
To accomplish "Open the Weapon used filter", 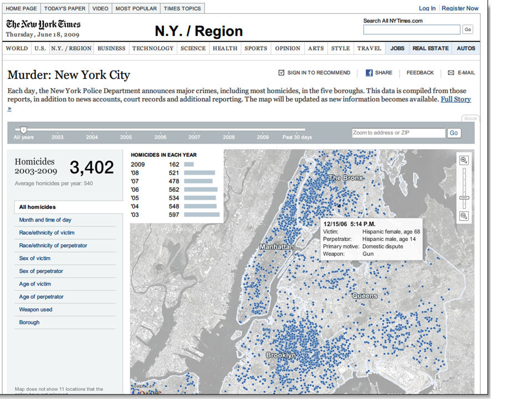I will click(35, 309).
